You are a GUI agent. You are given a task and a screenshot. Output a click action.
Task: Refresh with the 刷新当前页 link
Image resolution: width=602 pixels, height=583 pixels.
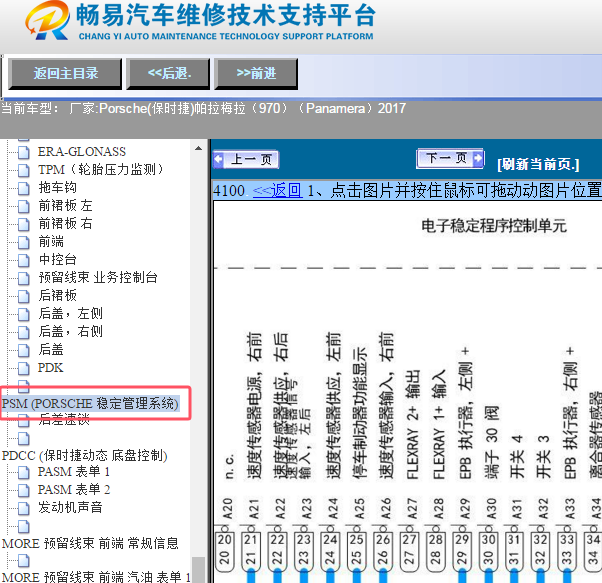pyautogui.click(x=538, y=164)
